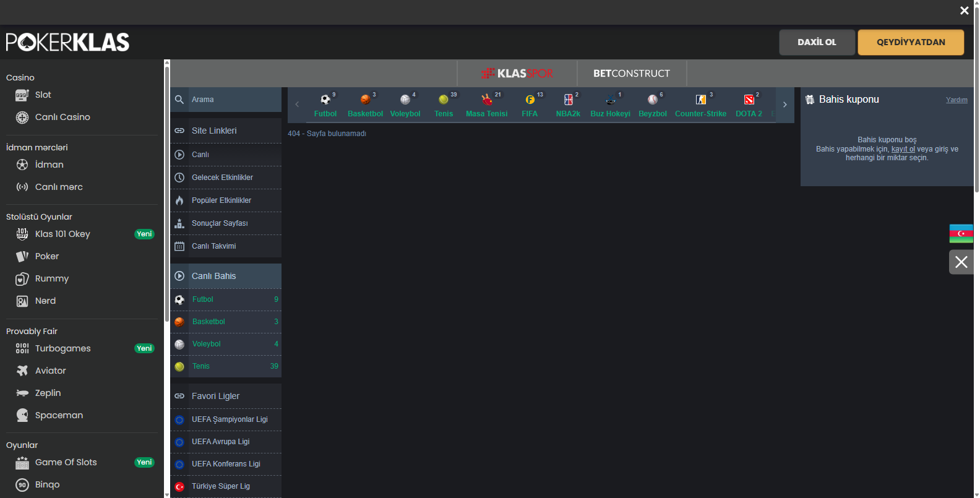Click the PokerKlas logo
Screen dimensions: 980x498
coord(68,42)
